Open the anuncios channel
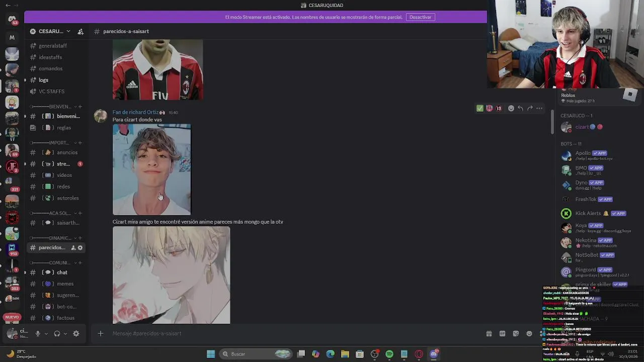The image size is (644, 362). [x=56, y=152]
